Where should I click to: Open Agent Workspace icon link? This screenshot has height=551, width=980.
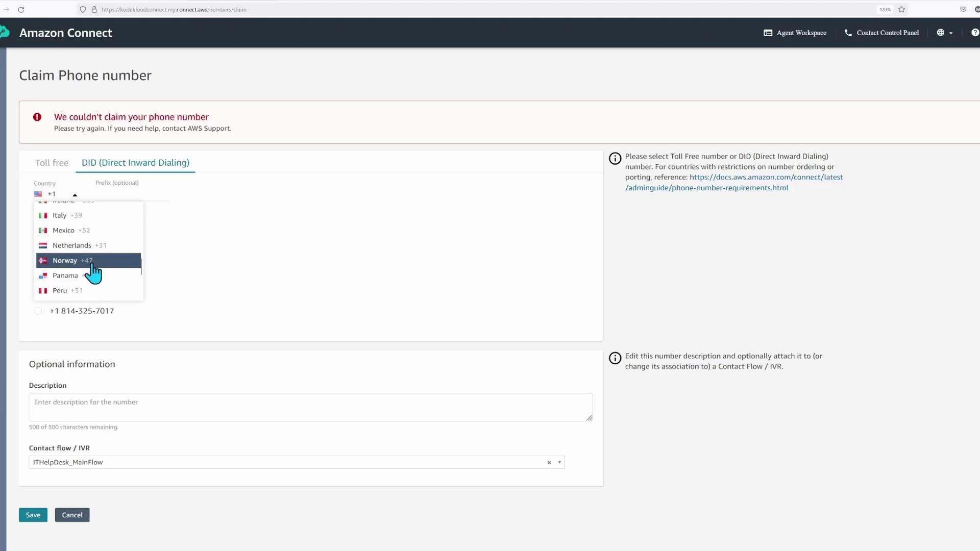coord(768,33)
